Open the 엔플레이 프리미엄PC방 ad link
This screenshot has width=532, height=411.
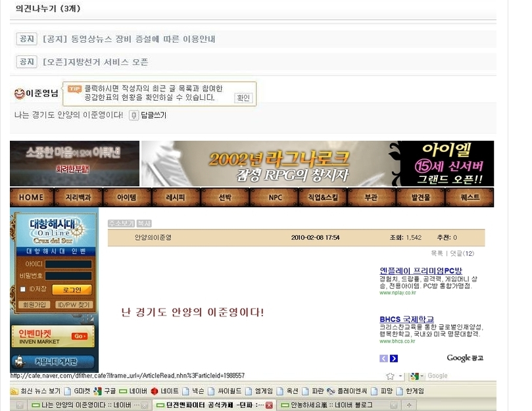421,271
